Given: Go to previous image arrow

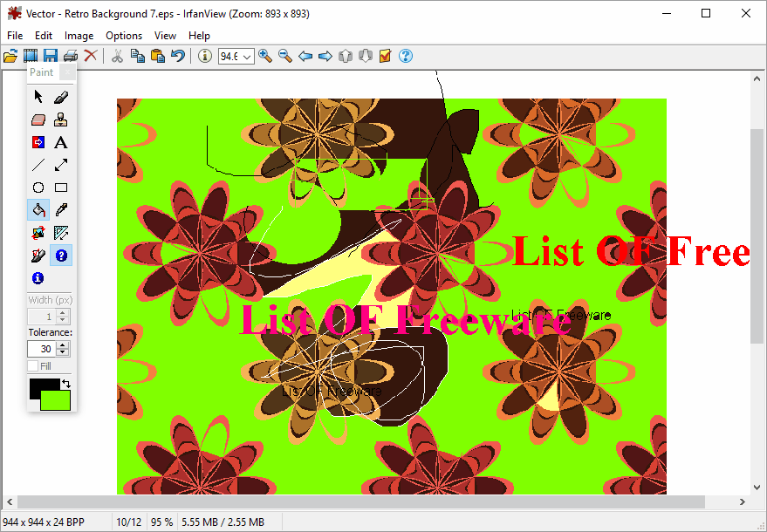Looking at the screenshot, I should (305, 56).
